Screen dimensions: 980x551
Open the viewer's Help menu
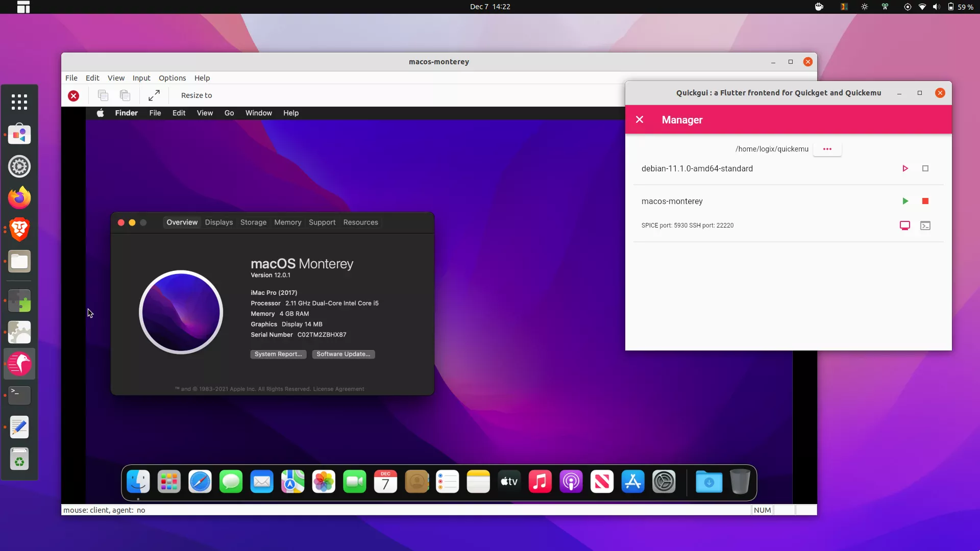[x=202, y=78]
